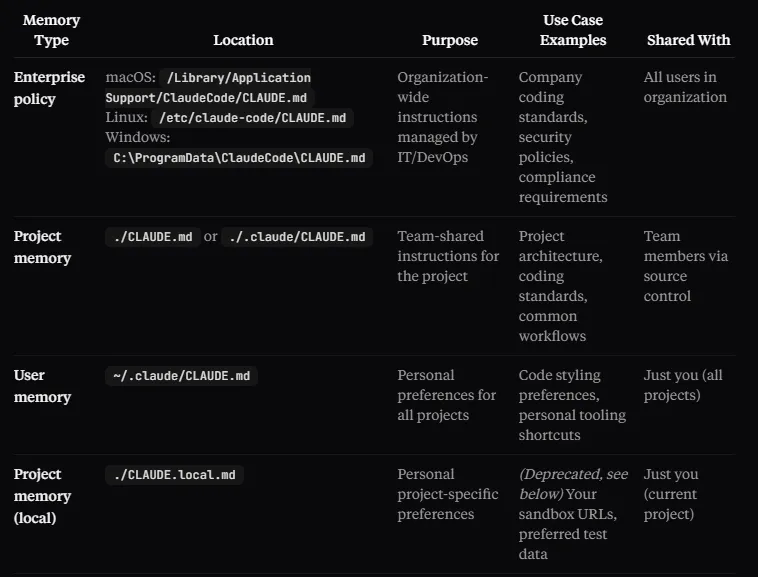Viewport: 758px width, 577px height.
Task: Select the "Purpose" column header
Action: tap(450, 40)
